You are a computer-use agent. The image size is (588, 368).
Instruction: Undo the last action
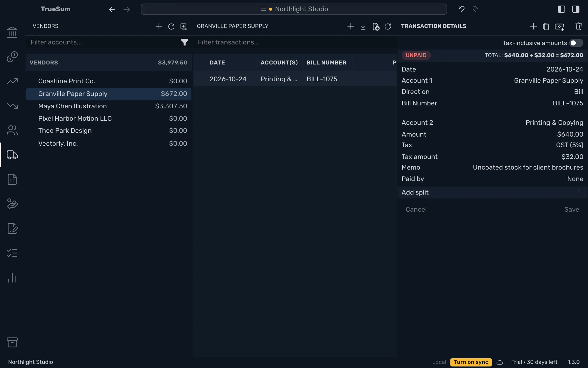pos(461,9)
